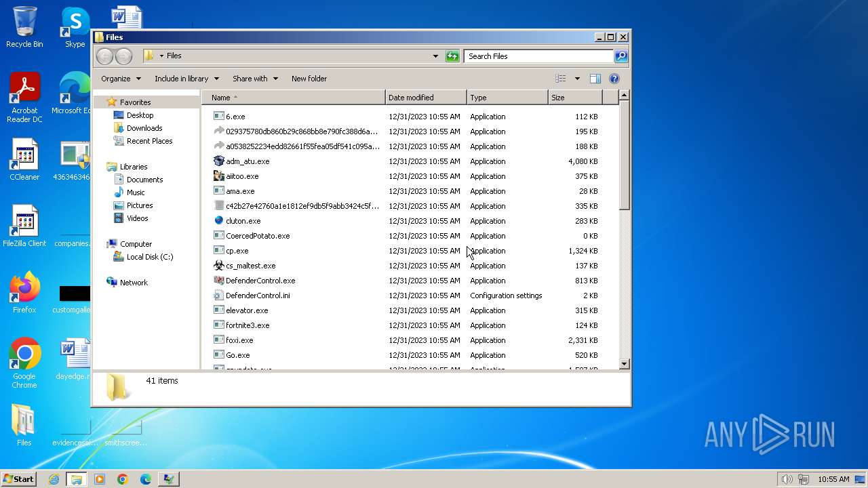Sort by the Size column header

[x=575, y=98]
